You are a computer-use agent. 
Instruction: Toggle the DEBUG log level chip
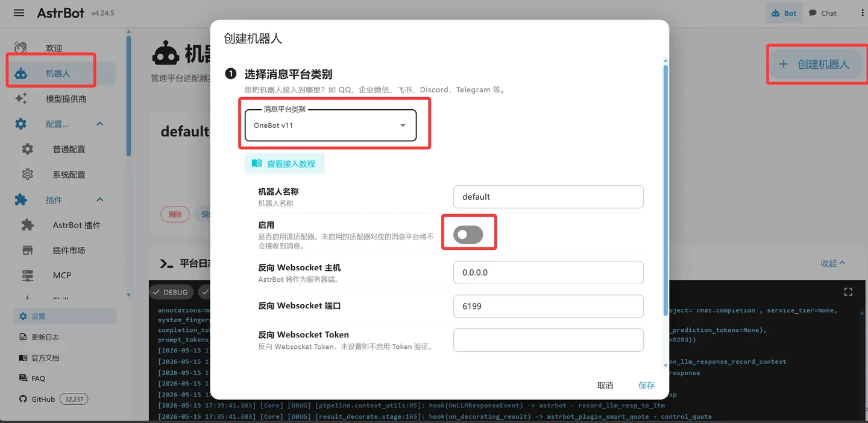[x=171, y=292]
